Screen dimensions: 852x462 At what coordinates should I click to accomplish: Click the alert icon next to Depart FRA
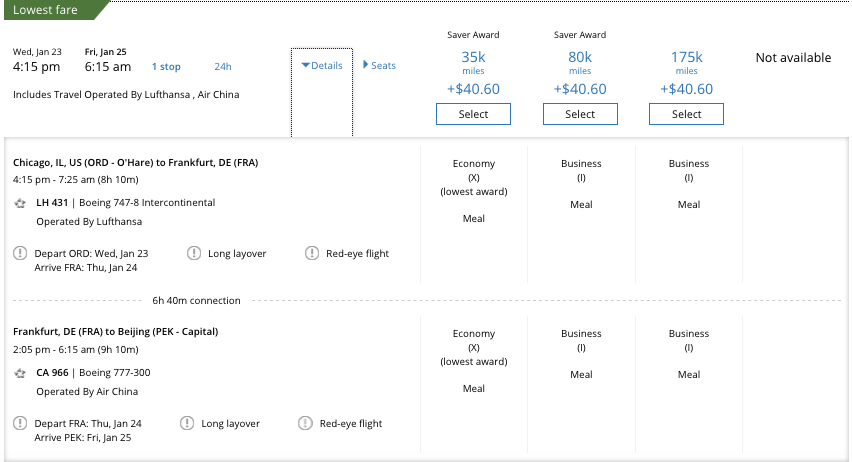20,424
